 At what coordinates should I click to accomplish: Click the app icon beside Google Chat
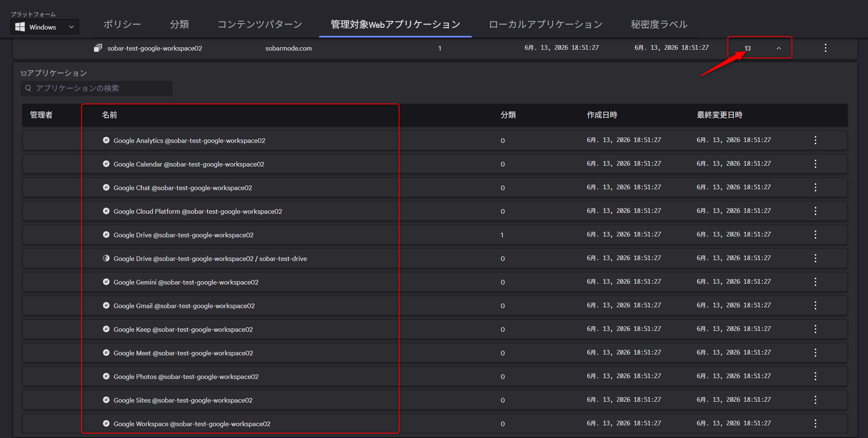pos(106,187)
